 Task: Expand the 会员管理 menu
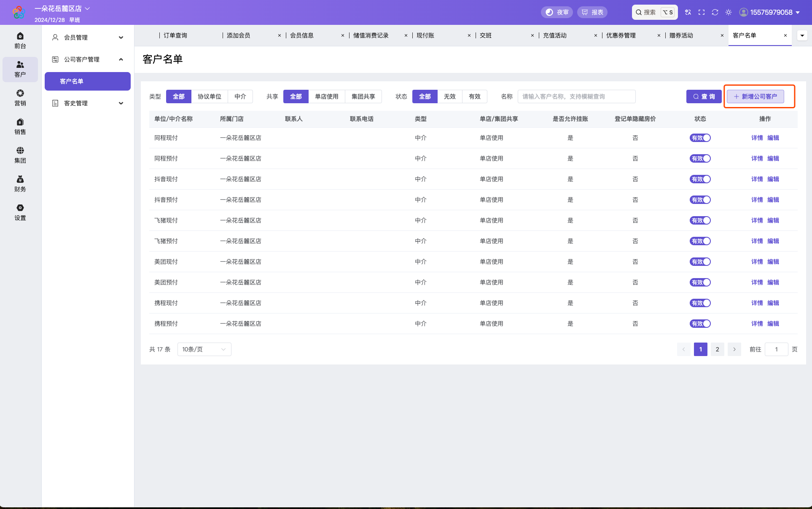(88, 38)
